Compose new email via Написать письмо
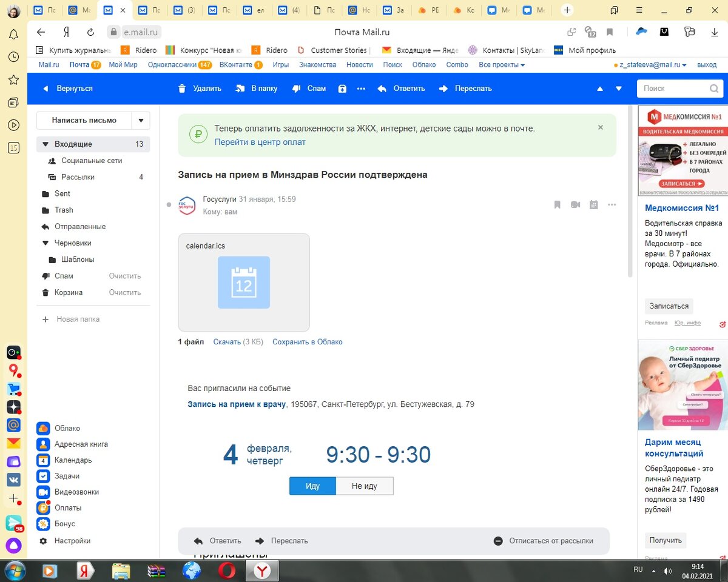The height and width of the screenshot is (582, 728). tap(84, 120)
